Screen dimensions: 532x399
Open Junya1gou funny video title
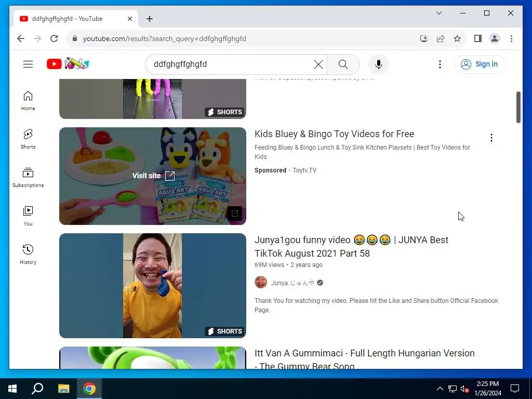tap(352, 247)
